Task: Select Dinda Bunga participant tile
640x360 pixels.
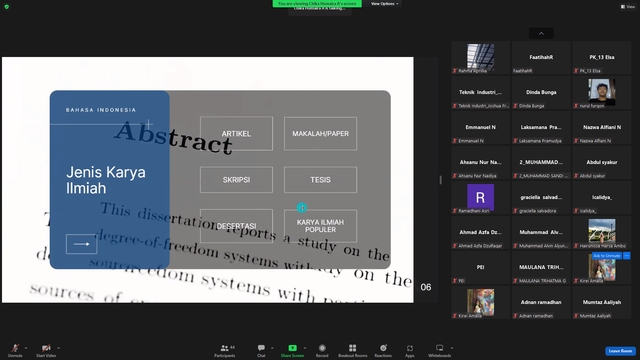Action: coord(541,93)
